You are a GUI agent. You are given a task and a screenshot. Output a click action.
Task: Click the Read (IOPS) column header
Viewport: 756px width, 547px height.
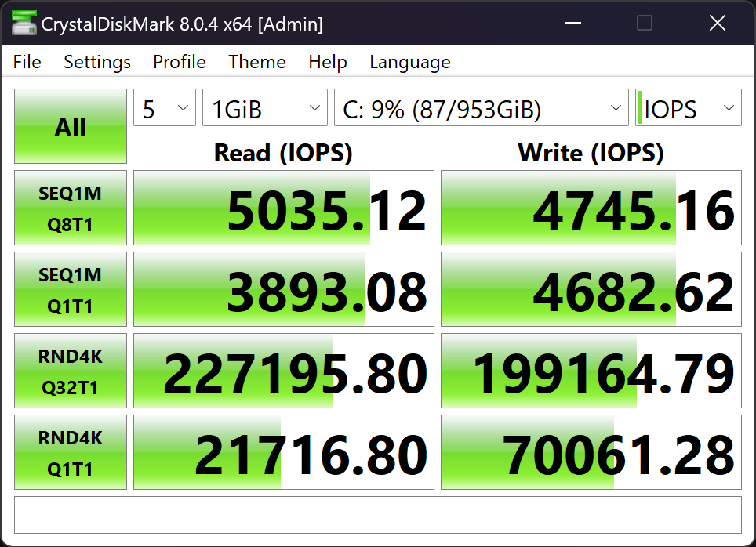(x=284, y=153)
